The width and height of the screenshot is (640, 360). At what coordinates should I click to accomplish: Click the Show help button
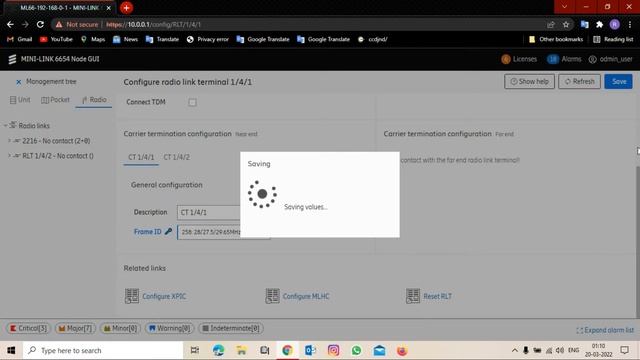coord(529,82)
